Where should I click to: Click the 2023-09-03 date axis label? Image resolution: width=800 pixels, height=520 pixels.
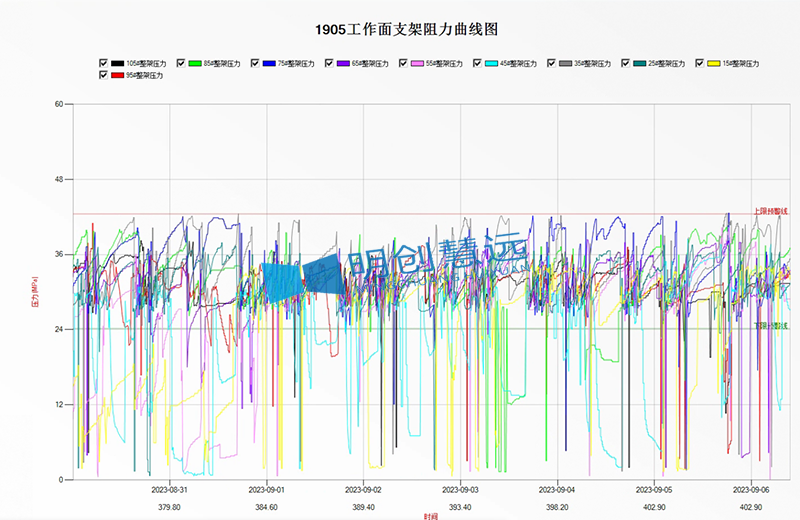tap(461, 490)
